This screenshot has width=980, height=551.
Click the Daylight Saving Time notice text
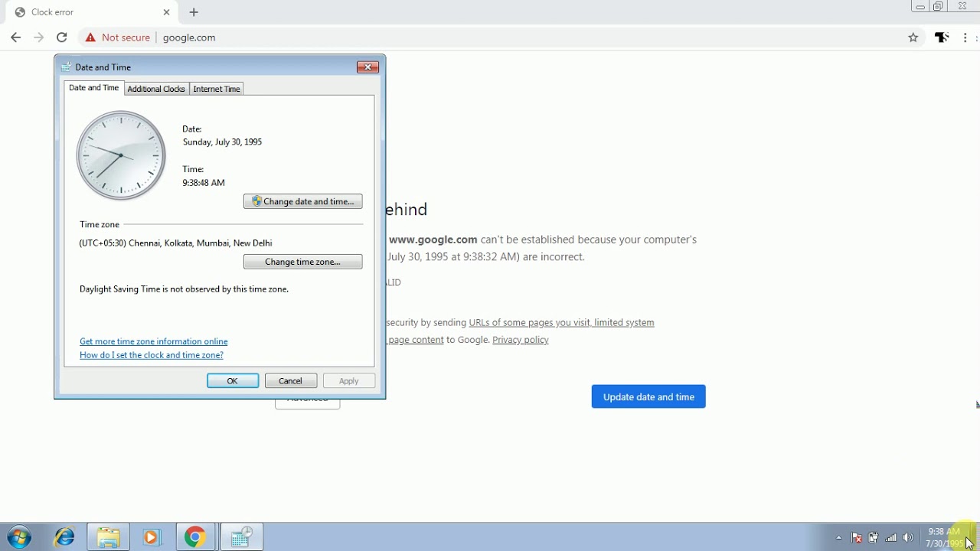click(185, 289)
